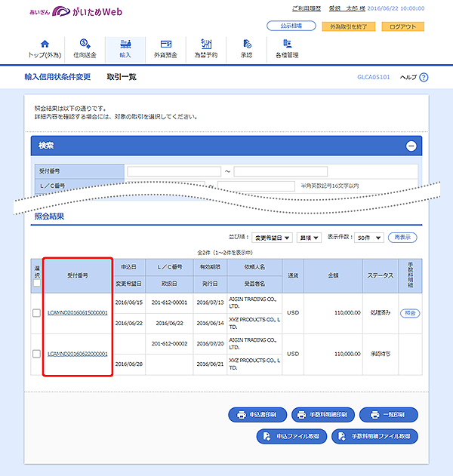
Task: Click the 受付番号 column header
Action: point(78,275)
